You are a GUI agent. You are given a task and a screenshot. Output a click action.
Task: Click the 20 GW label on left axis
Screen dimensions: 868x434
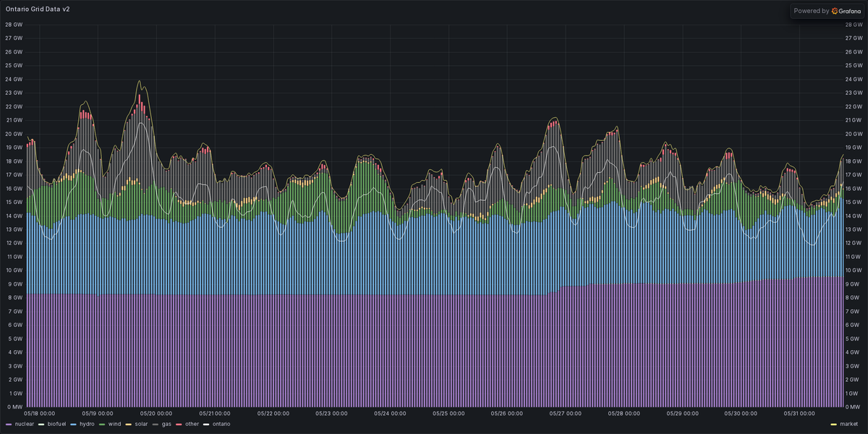[14, 134]
